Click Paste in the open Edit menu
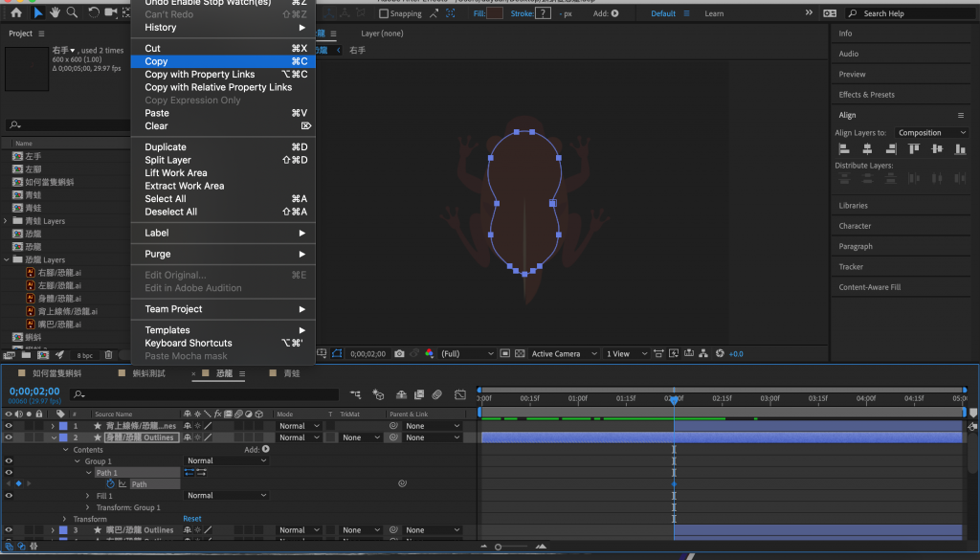The width and height of the screenshot is (980, 560). point(157,113)
